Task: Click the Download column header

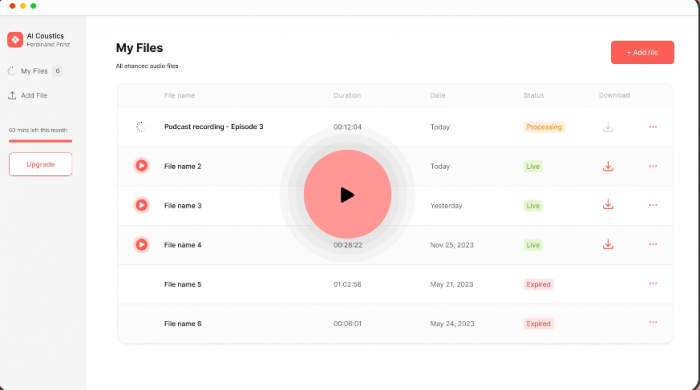Action: tap(614, 95)
